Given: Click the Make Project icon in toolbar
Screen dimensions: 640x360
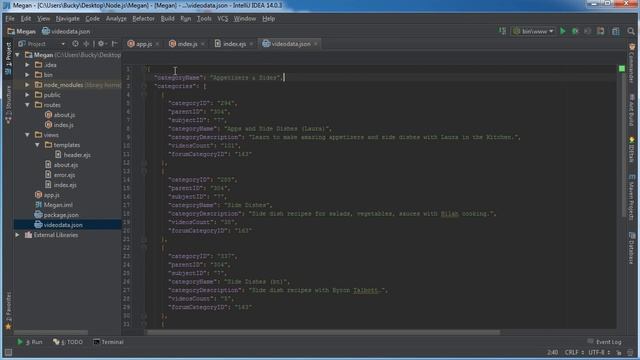Looking at the screenshot, I should (502, 31).
